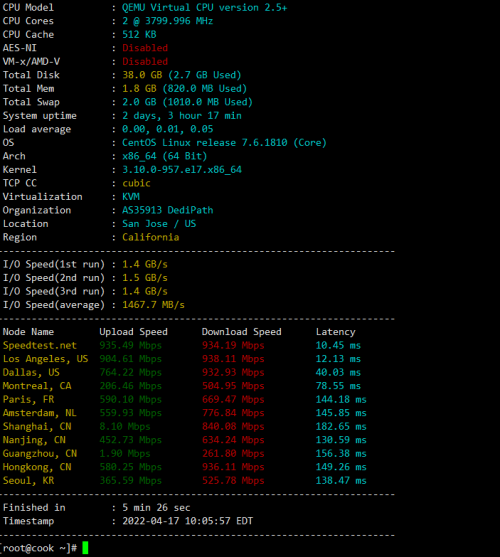Click Shanghai upload speed 8.10 Mbps
Image resolution: width=500 pixels, height=557 pixels.
tap(125, 426)
